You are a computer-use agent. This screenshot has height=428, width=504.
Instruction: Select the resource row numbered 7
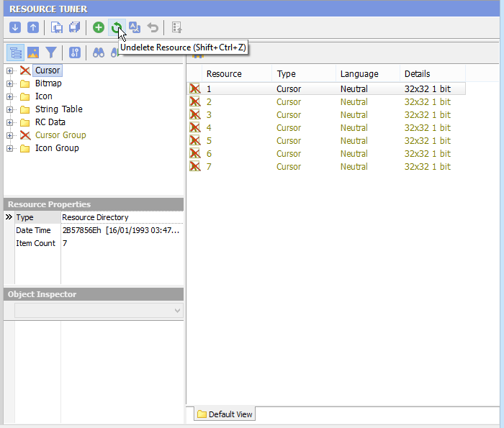[326, 166]
